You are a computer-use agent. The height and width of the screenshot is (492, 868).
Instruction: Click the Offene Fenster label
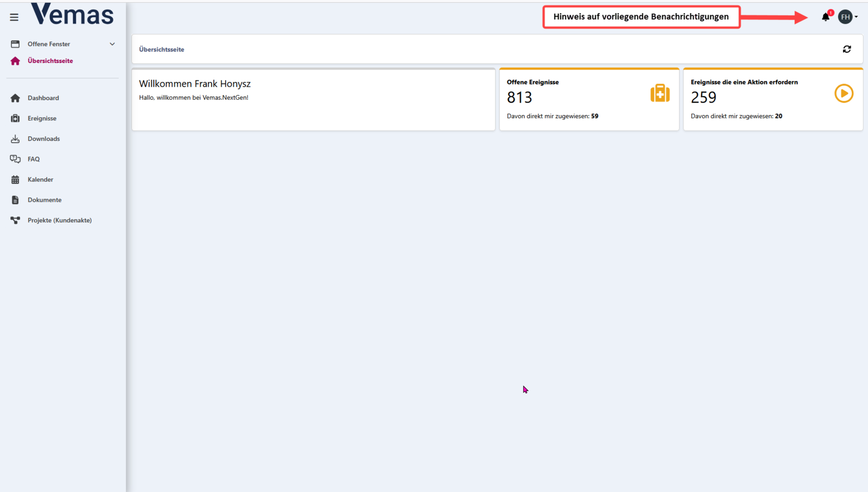(49, 44)
